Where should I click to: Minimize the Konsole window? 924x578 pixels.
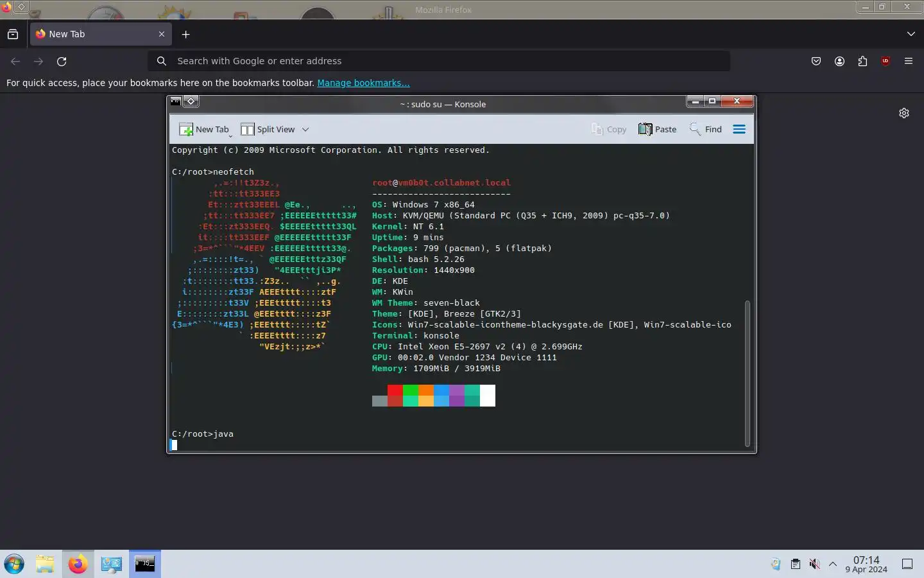[695, 101]
